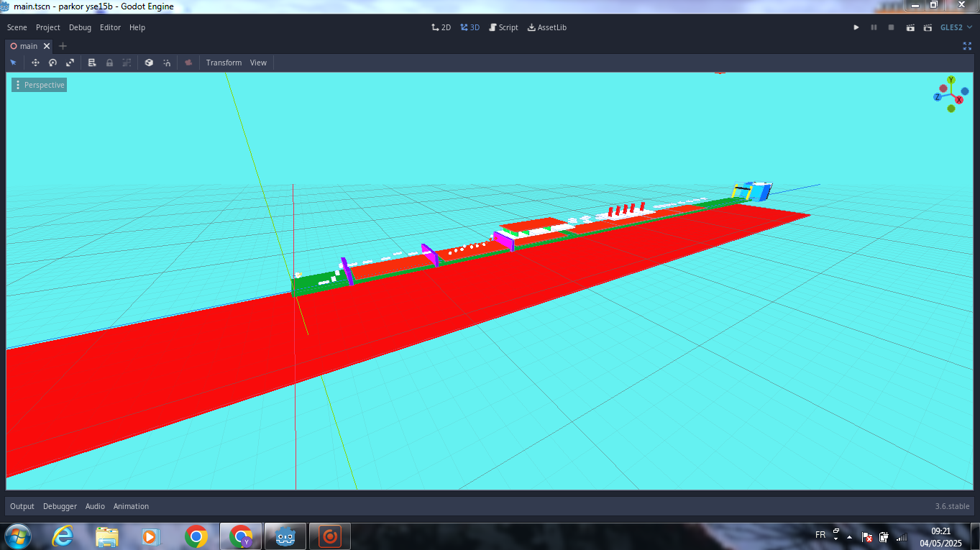Open the Scene menu
980x550 pixels.
tap(17, 27)
